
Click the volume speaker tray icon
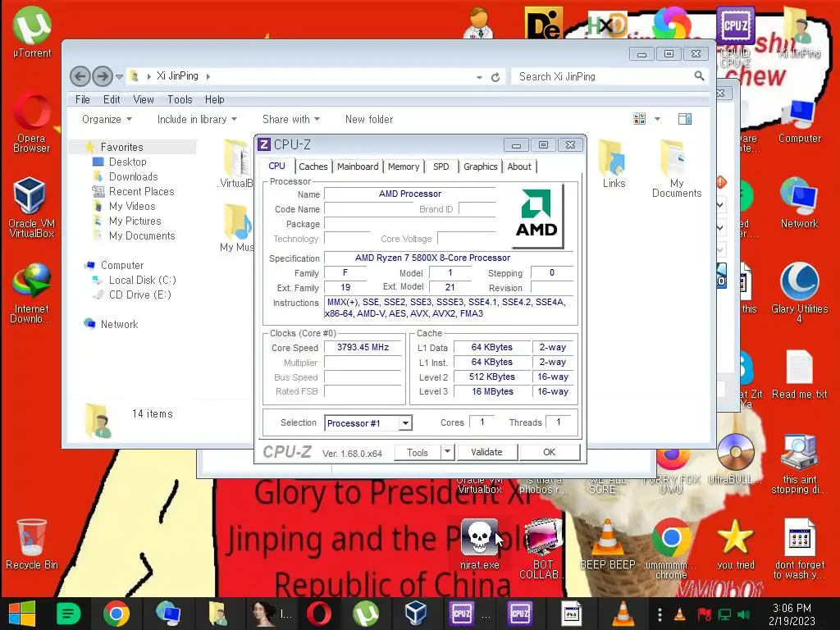tap(743, 614)
